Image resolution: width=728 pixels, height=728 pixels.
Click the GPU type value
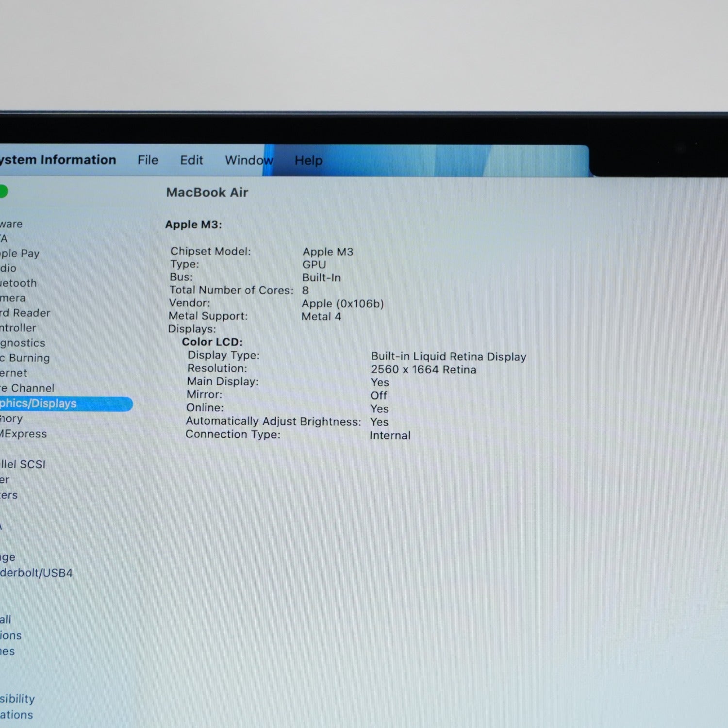(x=314, y=265)
